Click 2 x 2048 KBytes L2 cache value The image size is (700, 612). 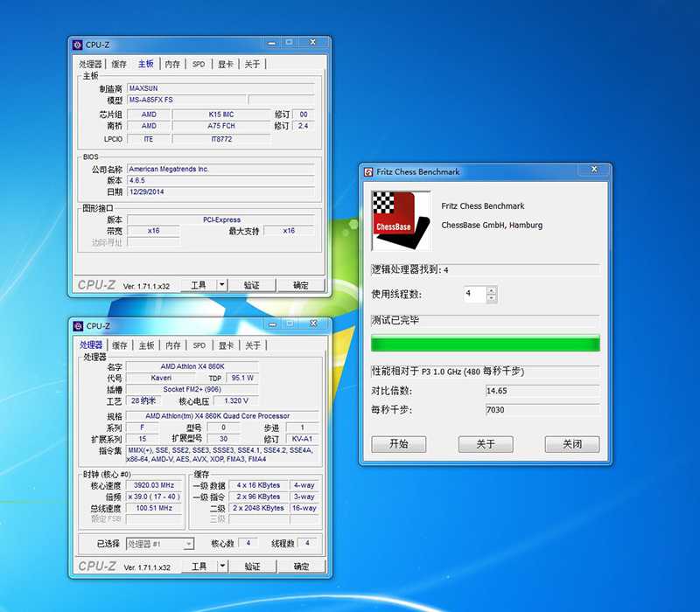pos(258,508)
